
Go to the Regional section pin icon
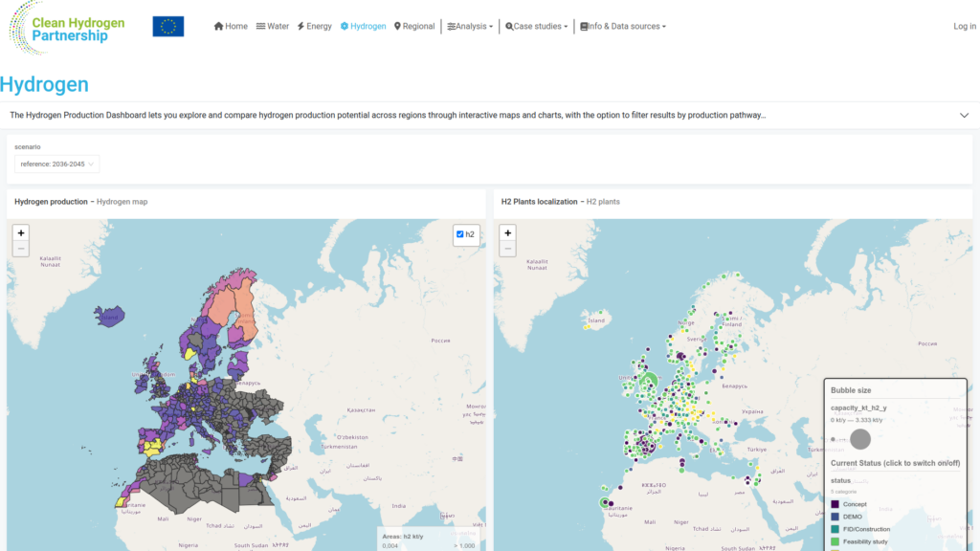(397, 26)
